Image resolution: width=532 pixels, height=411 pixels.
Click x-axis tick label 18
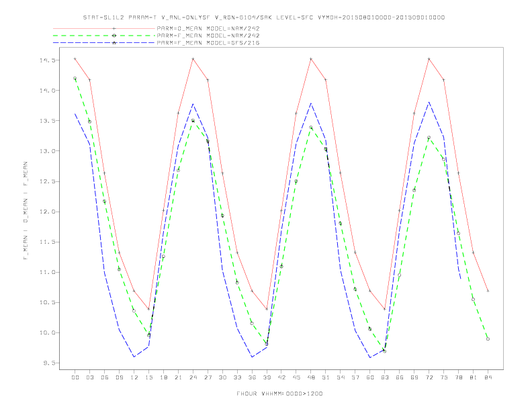pos(163,377)
